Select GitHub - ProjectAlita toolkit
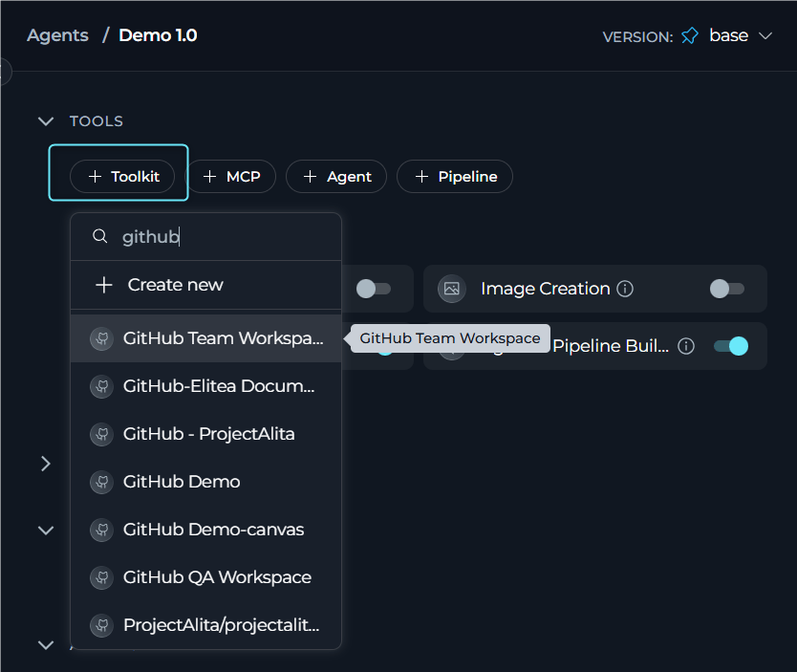 coord(205,434)
